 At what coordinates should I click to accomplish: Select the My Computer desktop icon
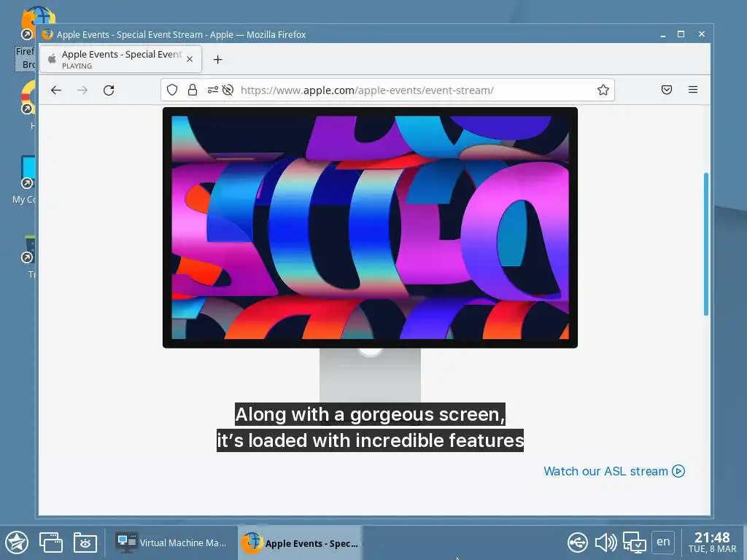point(24,180)
